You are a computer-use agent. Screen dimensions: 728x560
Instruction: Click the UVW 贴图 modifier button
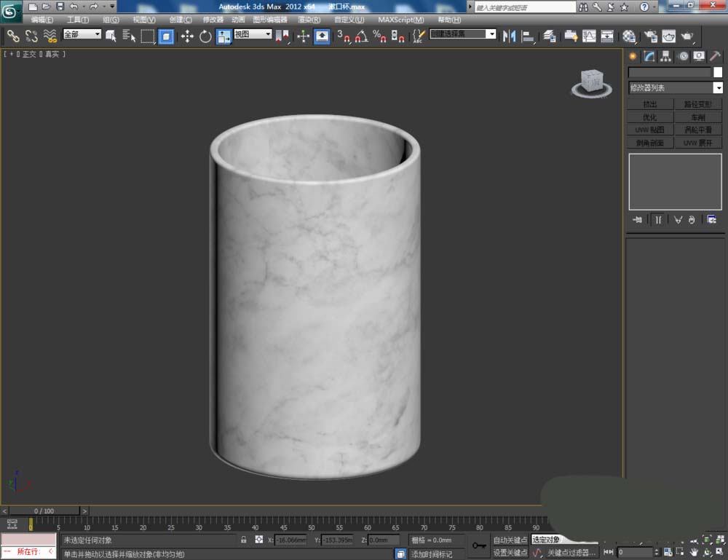click(x=649, y=130)
